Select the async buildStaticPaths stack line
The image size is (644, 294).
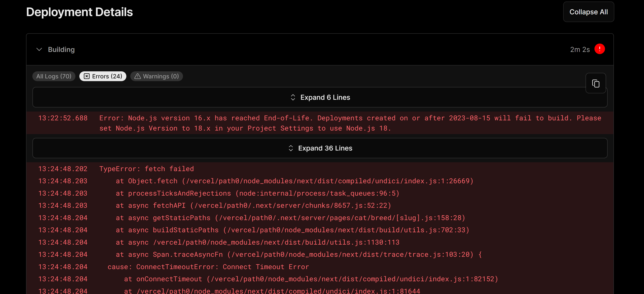293,230
